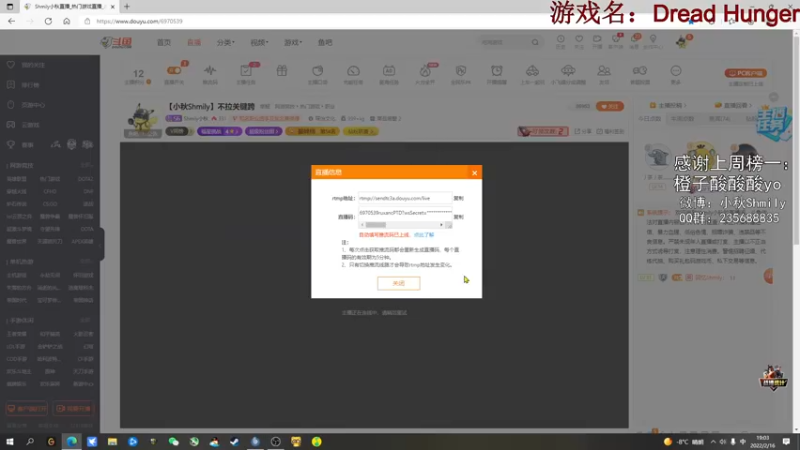Open Steam from the taskbar

pyautogui.click(x=235, y=441)
